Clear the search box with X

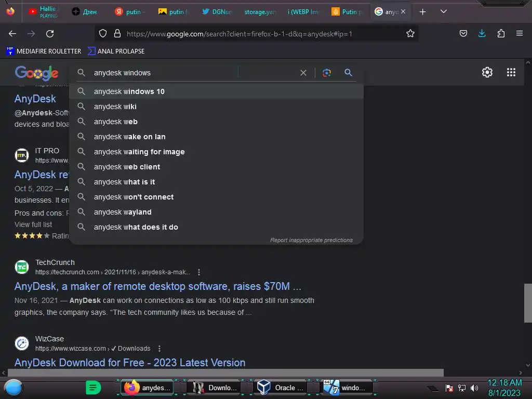tap(303, 73)
